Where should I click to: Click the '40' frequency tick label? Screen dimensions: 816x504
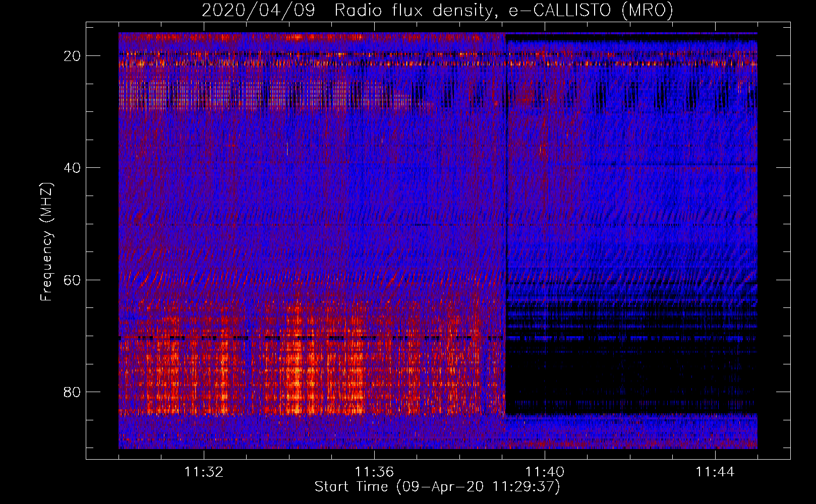73,168
